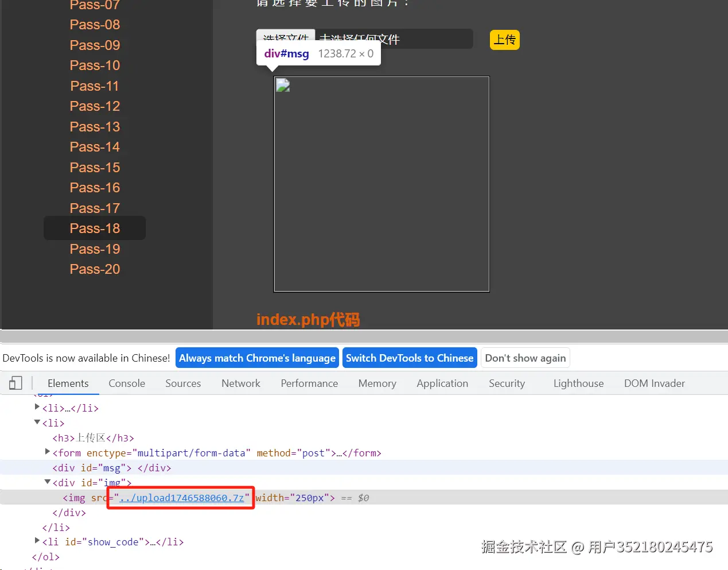728x570 pixels.
Task: Click the yellow 上传 upload button
Action: click(505, 40)
